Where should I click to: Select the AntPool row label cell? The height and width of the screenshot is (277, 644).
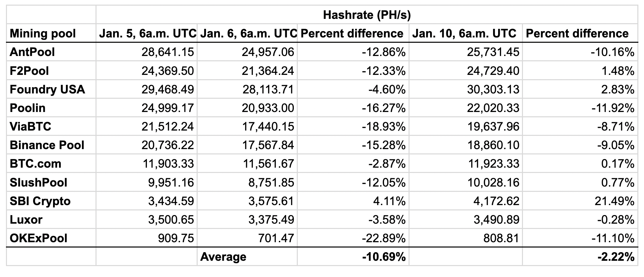tap(51, 52)
